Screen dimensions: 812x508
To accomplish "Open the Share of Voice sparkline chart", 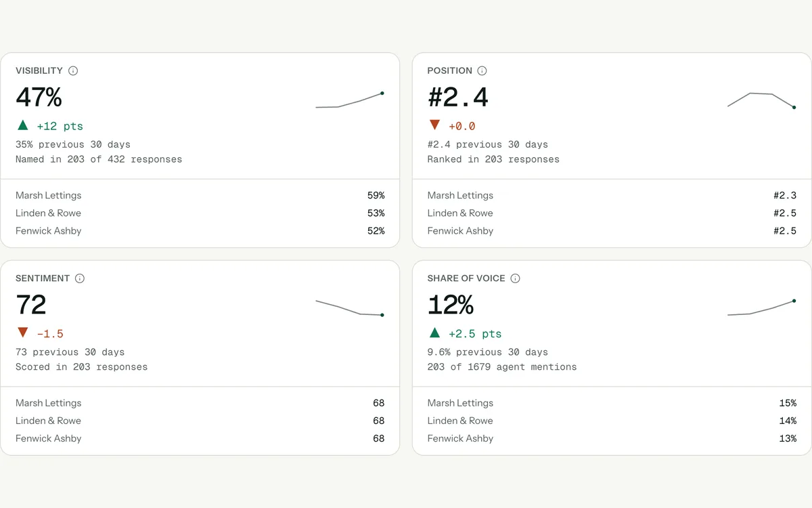I will point(761,308).
